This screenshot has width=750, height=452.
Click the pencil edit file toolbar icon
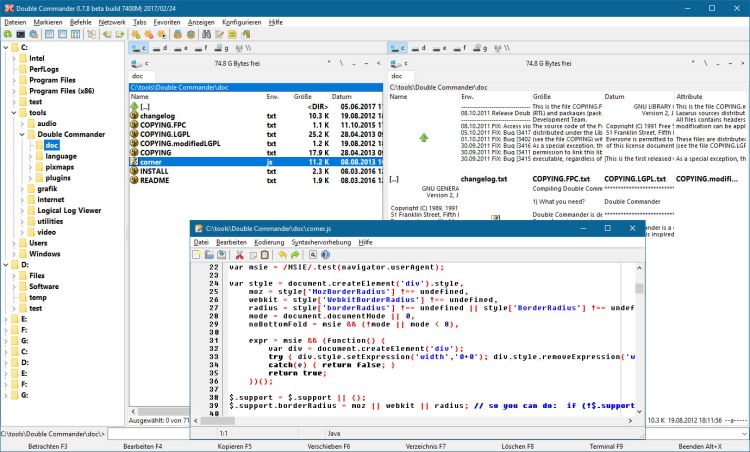220,34
